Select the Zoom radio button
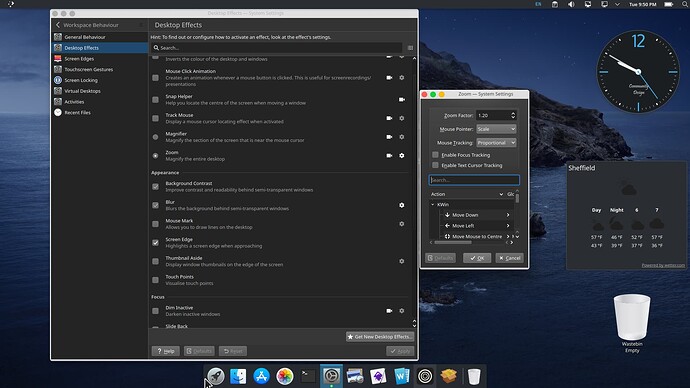This screenshot has height=388, width=690. pos(155,156)
